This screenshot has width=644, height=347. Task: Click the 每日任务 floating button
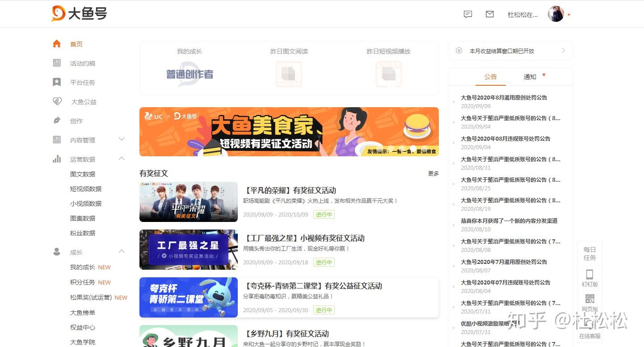pyautogui.click(x=589, y=254)
